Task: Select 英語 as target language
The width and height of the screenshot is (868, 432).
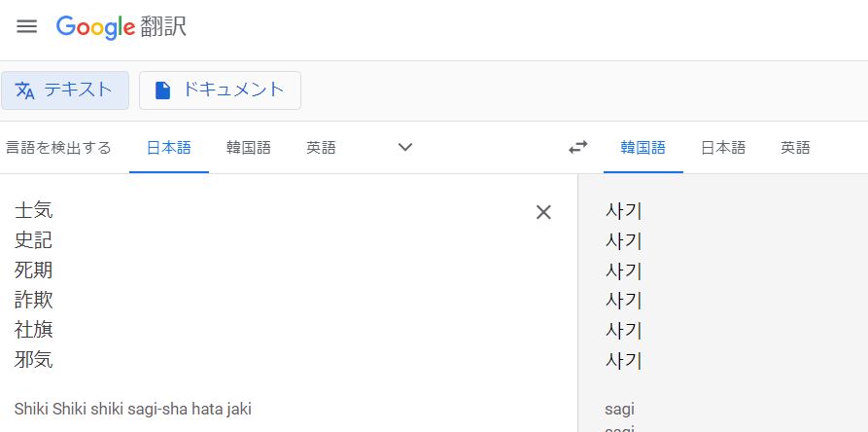Action: click(795, 147)
